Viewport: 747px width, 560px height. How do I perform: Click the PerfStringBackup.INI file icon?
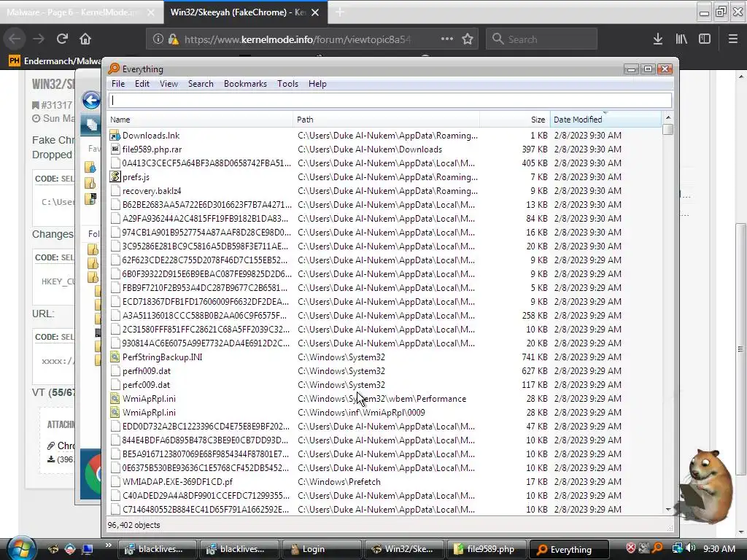(x=115, y=357)
